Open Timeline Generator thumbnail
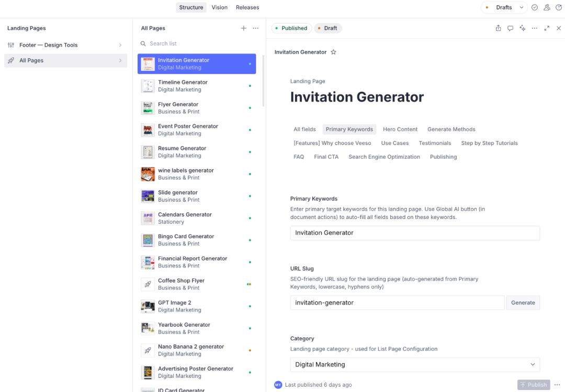This screenshot has height=392, width=565. tap(148, 86)
